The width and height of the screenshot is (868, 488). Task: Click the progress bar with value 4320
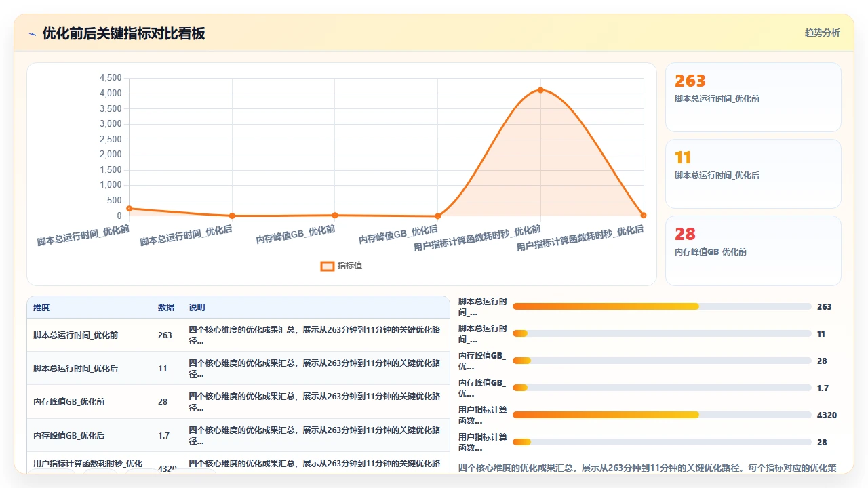click(662, 415)
